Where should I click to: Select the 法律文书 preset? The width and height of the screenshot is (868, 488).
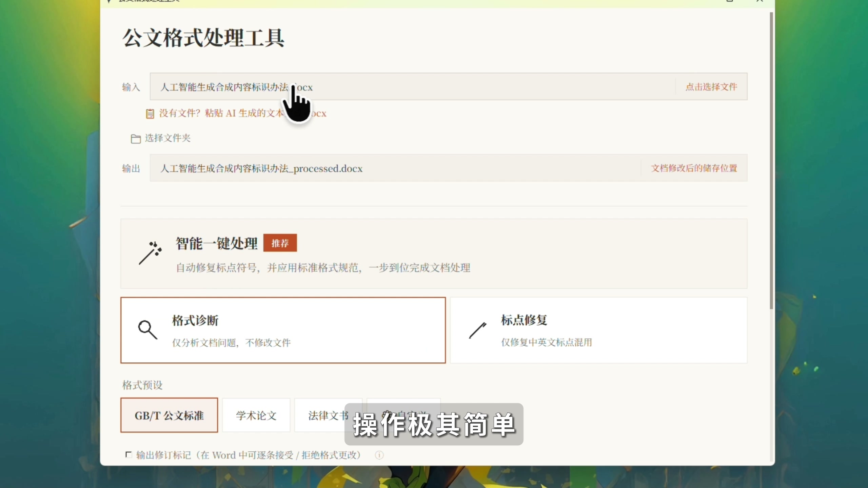point(328,415)
